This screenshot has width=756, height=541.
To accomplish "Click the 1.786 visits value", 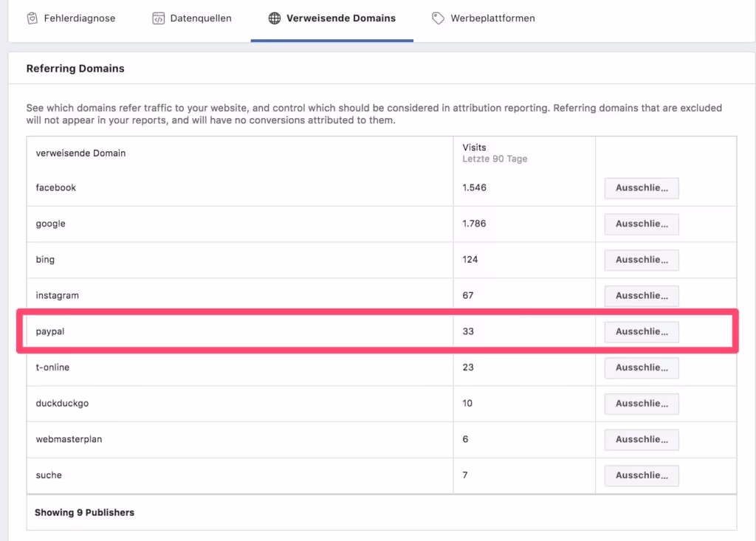I will click(x=475, y=224).
